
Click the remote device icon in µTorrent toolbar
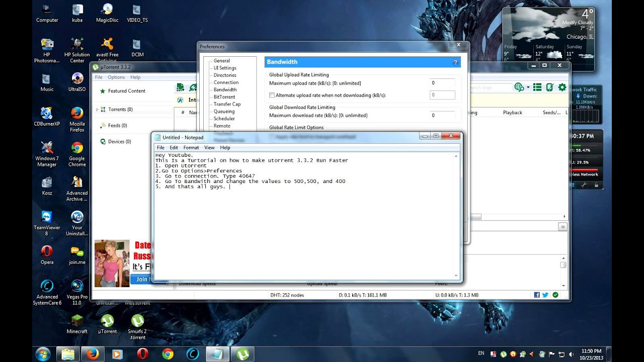(550, 87)
